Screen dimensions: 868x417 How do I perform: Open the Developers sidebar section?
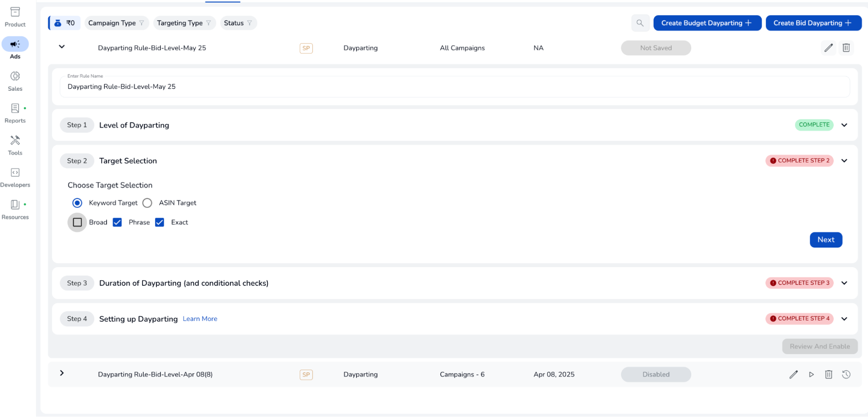(15, 178)
